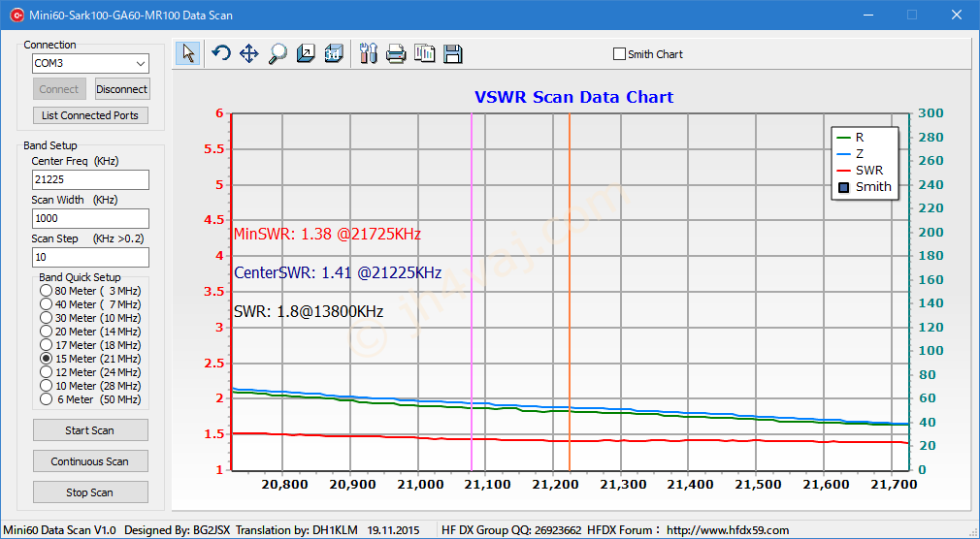Select 10 Meter (28 MHz) band

click(x=90, y=386)
